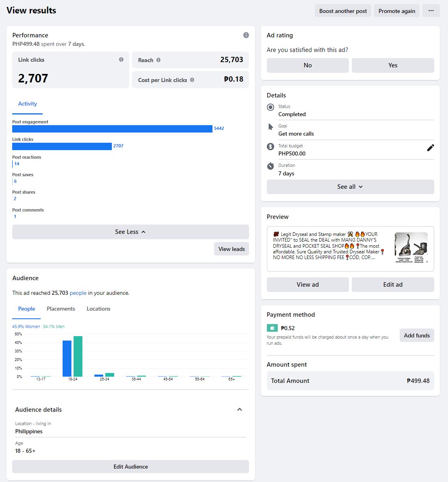This screenshot has width=448, height=482.
Task: Click the 7 days duration value
Action: click(286, 173)
